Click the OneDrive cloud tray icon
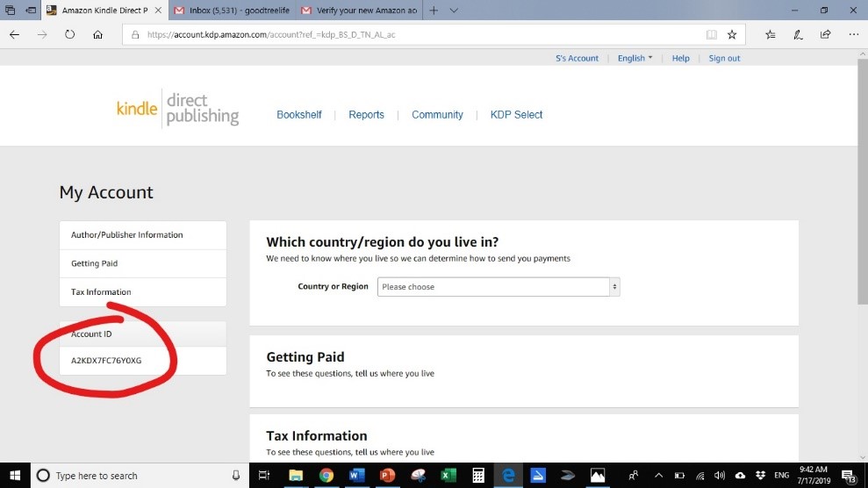The height and width of the screenshot is (488, 868). [740, 476]
